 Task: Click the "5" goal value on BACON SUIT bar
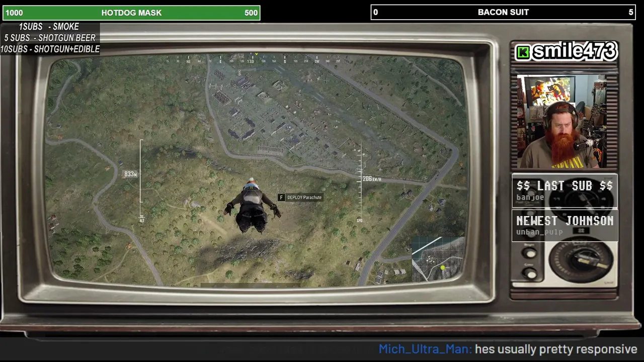[631, 12]
